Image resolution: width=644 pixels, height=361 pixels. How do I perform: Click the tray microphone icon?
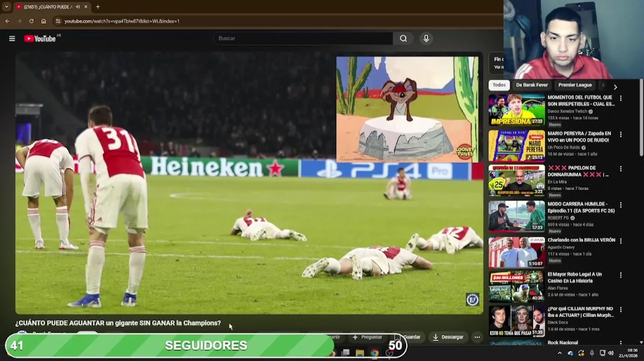coord(592,353)
